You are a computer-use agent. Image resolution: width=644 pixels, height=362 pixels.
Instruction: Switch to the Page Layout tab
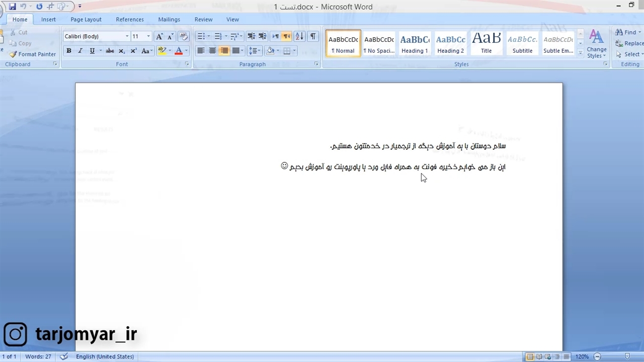86,19
